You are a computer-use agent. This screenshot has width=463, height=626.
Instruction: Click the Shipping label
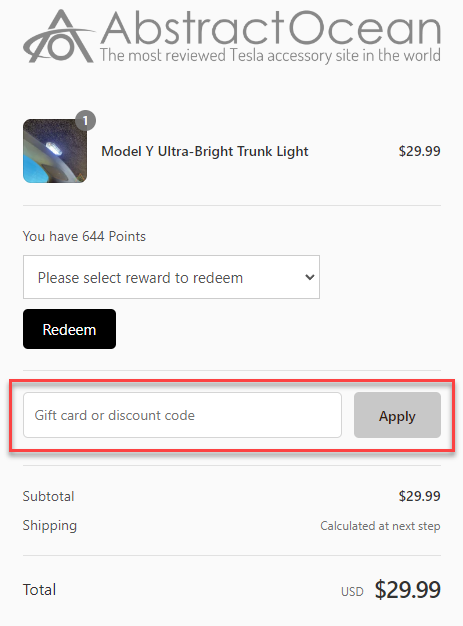pyautogui.click(x=49, y=526)
